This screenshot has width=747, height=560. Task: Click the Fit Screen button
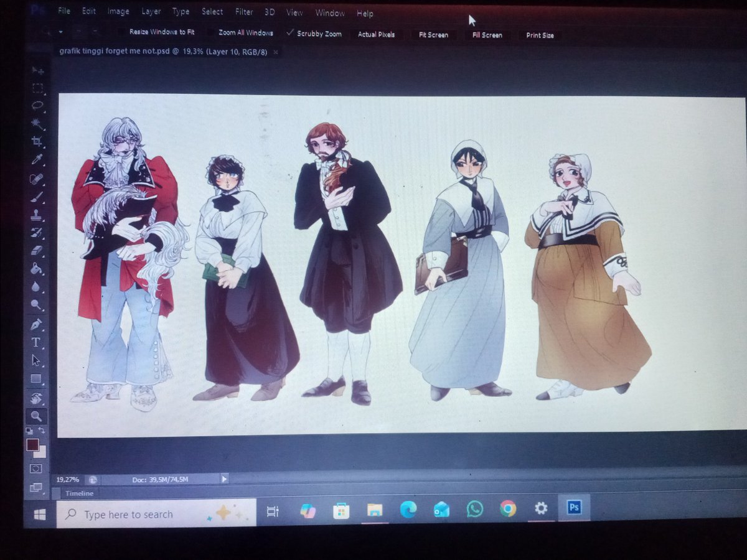point(433,35)
